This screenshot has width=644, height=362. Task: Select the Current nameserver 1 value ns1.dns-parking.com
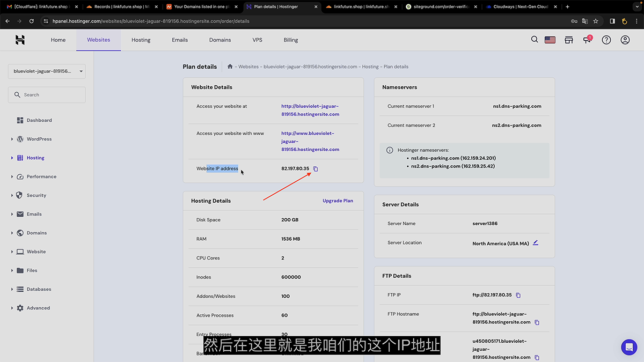[517, 106]
